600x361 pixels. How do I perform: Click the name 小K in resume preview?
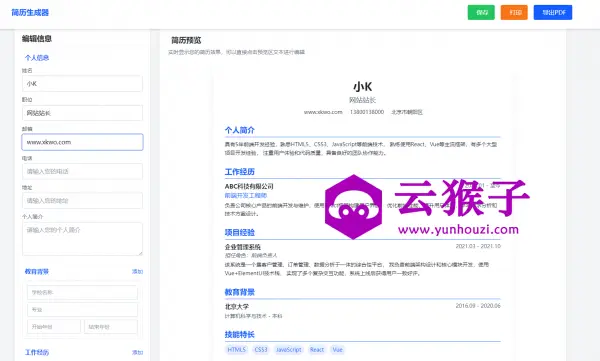point(362,87)
